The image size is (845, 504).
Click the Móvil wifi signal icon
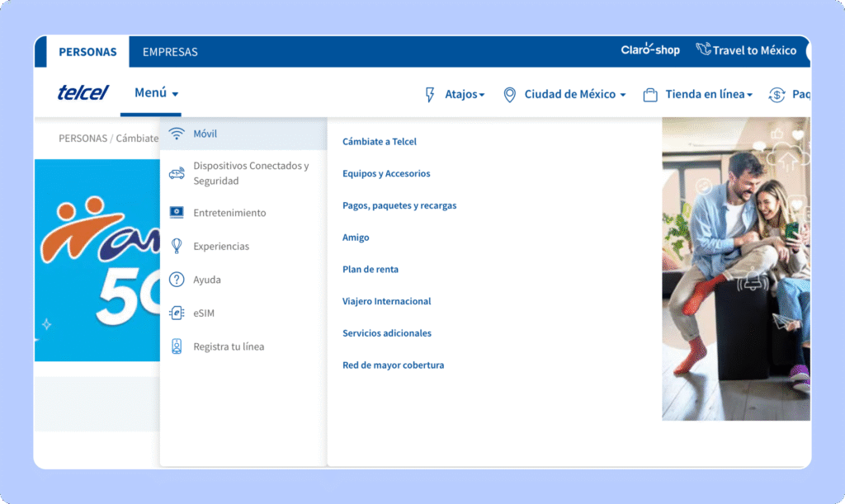coord(176,134)
